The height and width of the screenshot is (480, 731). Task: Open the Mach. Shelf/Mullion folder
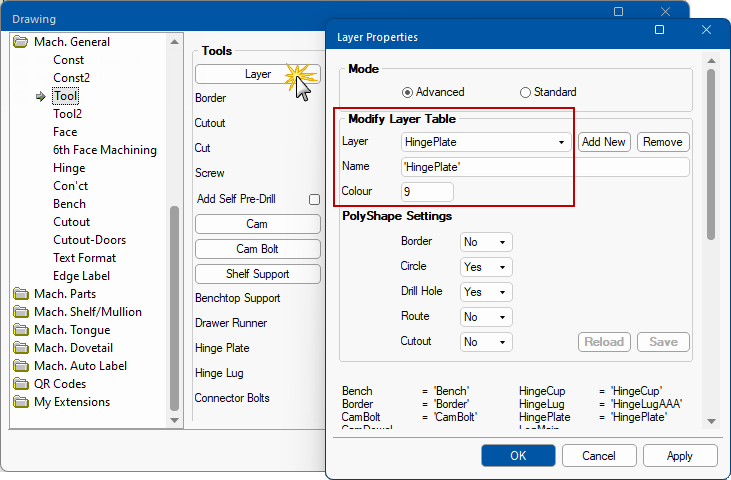coord(87,312)
